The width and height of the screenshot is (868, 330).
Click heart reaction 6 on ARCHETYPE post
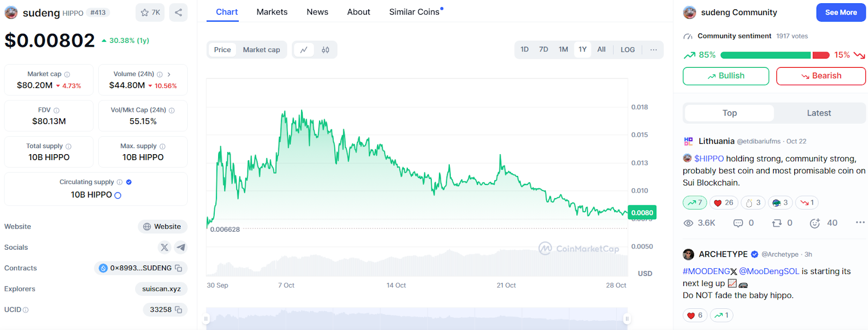coord(695,315)
